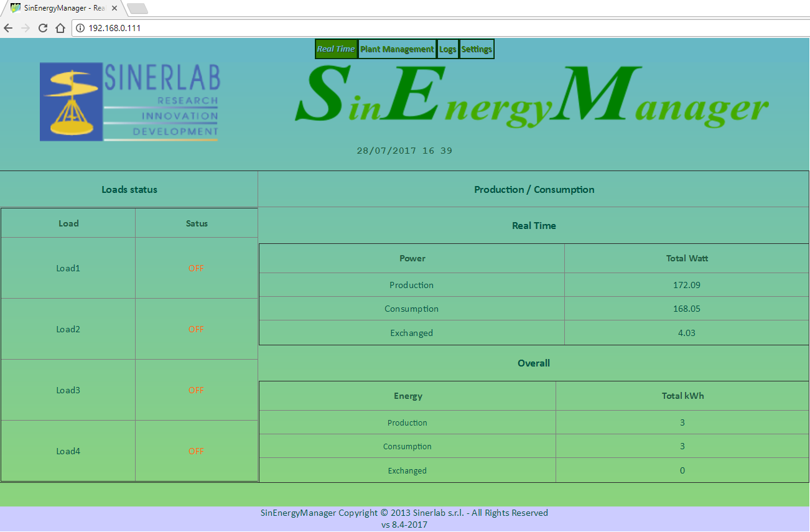Click the Overall section heading
Image resolution: width=810 pixels, height=532 pixels.
[x=534, y=363]
